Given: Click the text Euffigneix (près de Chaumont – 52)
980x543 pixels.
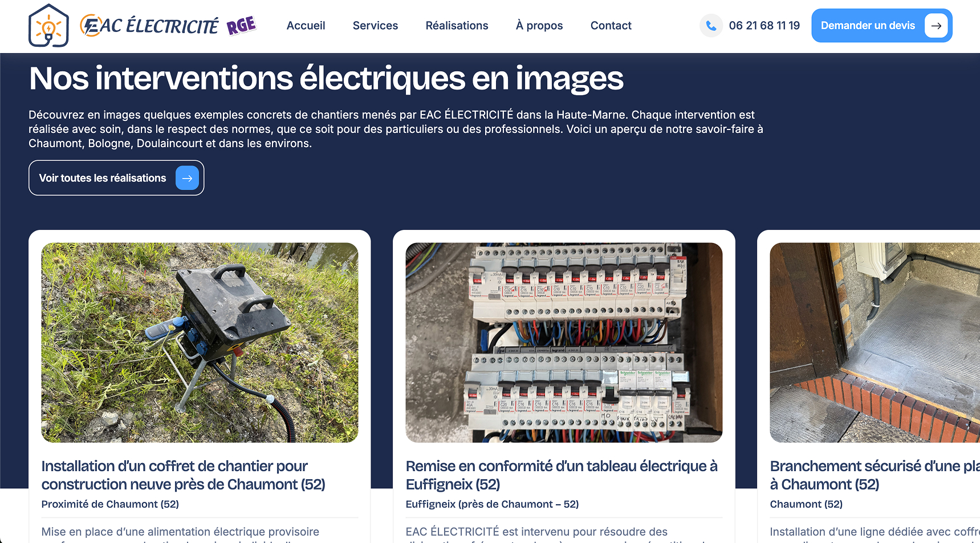Looking at the screenshot, I should pyautogui.click(x=492, y=504).
